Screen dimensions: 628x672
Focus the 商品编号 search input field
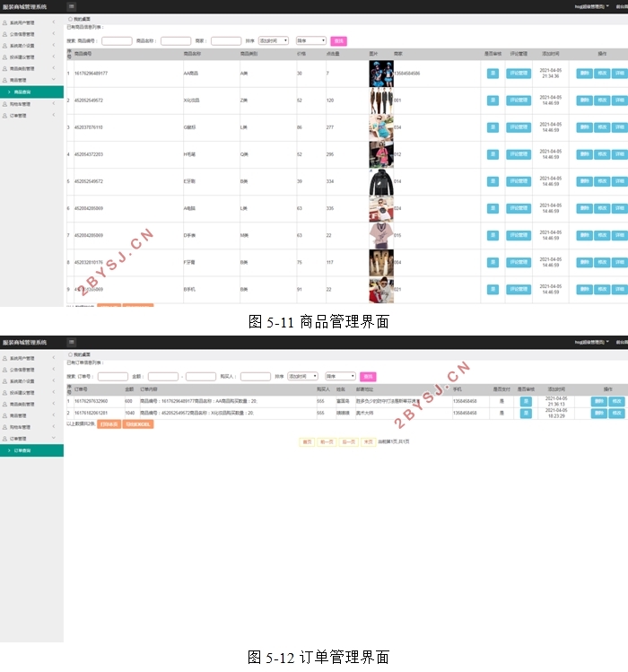[x=117, y=41]
